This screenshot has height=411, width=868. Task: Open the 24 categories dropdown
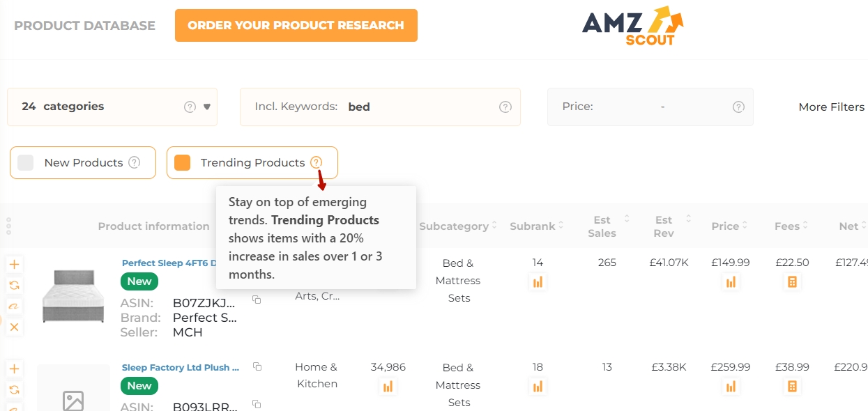tap(206, 107)
